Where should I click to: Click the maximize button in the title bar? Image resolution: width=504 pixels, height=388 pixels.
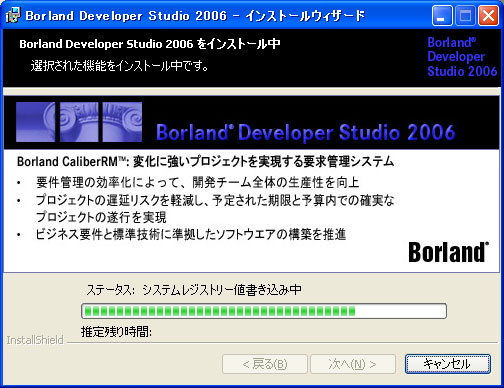[x=465, y=16]
